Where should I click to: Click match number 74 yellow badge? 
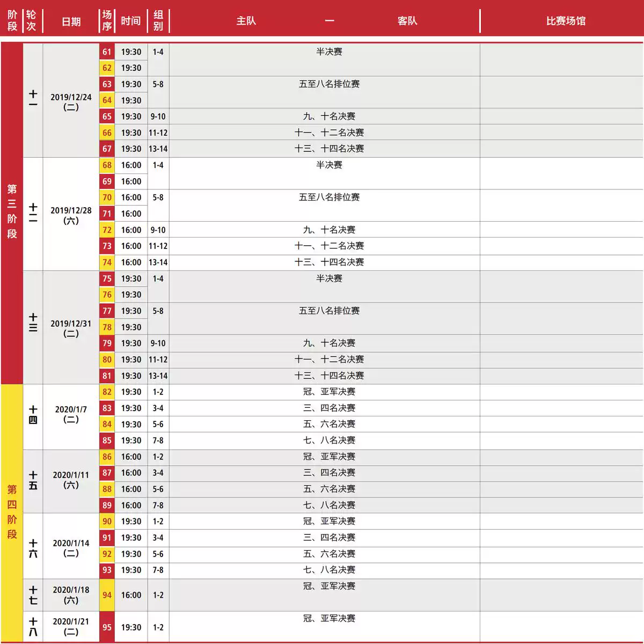pos(107,262)
